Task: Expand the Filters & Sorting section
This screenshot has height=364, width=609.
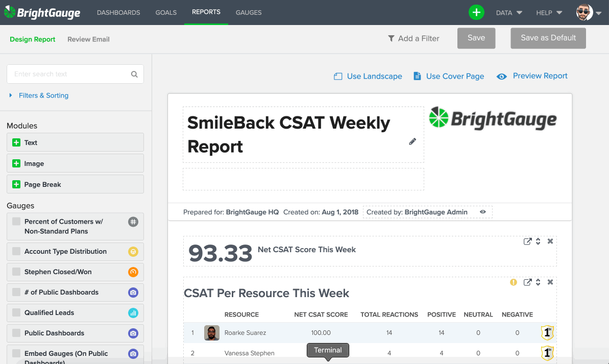Action: click(x=39, y=95)
